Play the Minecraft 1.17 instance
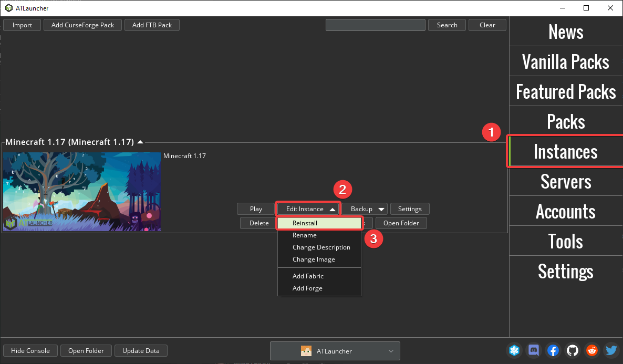The height and width of the screenshot is (364, 623). tap(256, 209)
